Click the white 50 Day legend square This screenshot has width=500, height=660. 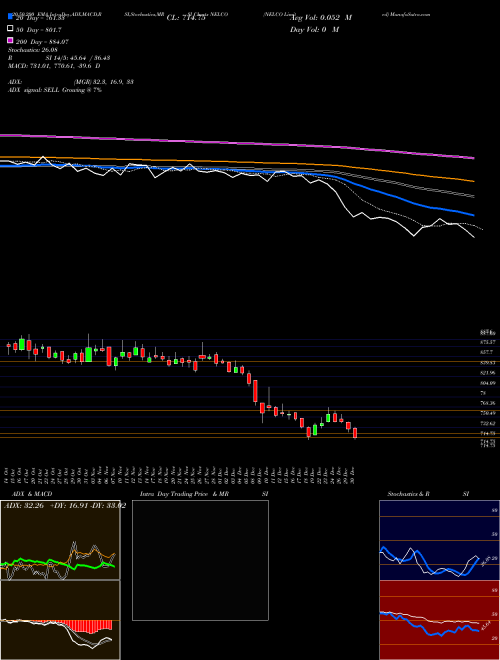tap(10, 29)
